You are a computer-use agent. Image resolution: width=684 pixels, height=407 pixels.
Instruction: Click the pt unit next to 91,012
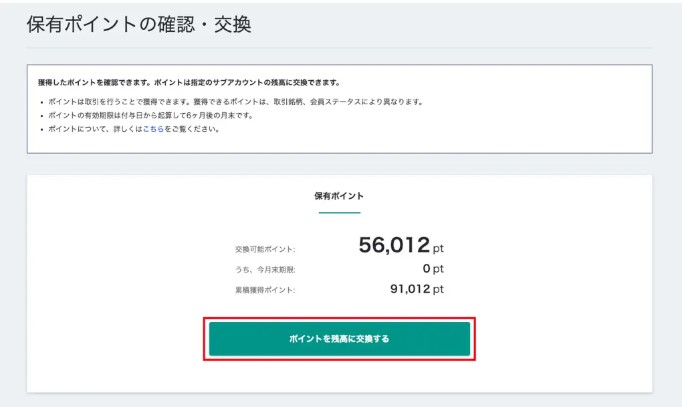pyautogui.click(x=438, y=290)
